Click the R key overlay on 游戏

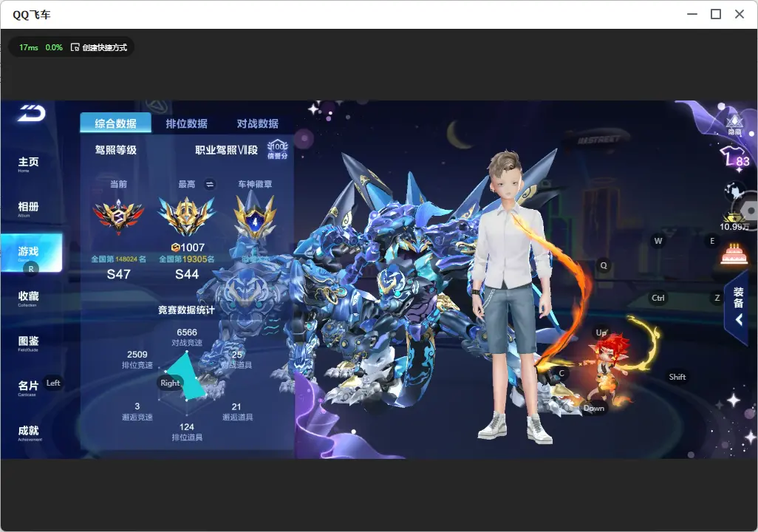(31, 269)
